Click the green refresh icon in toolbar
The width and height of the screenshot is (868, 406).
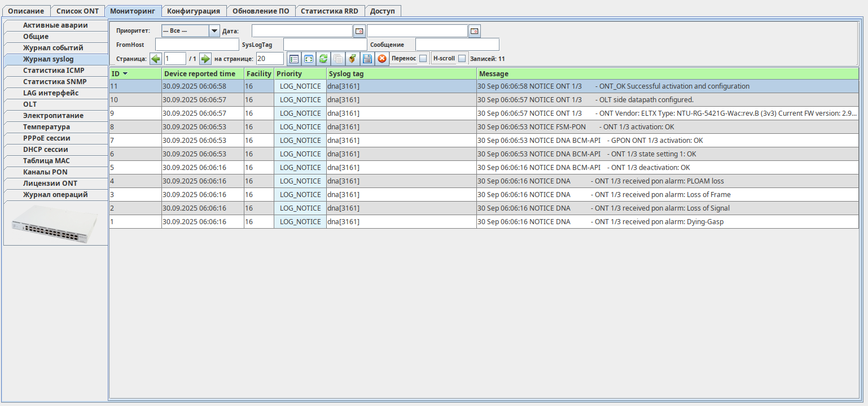pyautogui.click(x=323, y=59)
